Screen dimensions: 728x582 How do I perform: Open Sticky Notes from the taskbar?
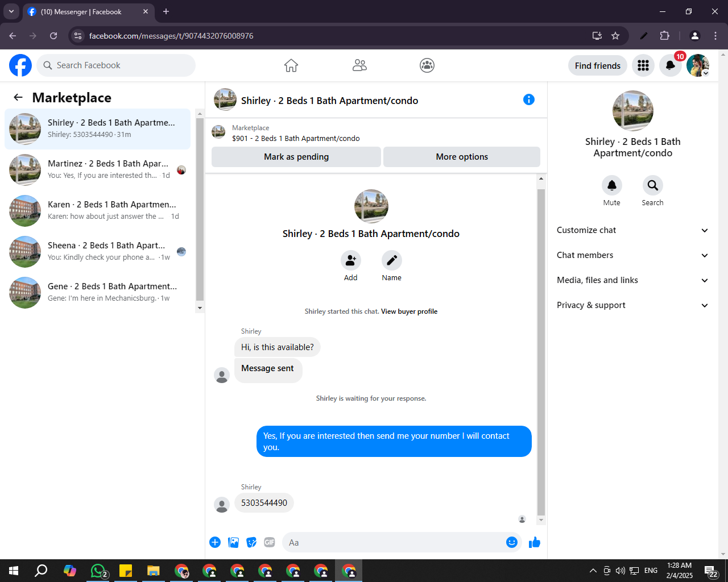tap(126, 571)
